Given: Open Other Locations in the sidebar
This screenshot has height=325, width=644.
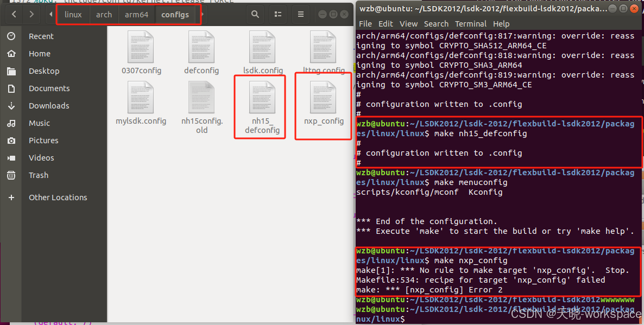Looking at the screenshot, I should 58,197.
